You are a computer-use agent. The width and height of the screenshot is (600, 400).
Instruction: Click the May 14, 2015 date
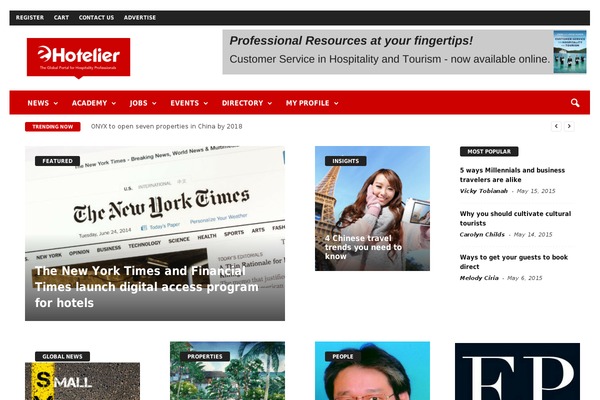coord(533,235)
